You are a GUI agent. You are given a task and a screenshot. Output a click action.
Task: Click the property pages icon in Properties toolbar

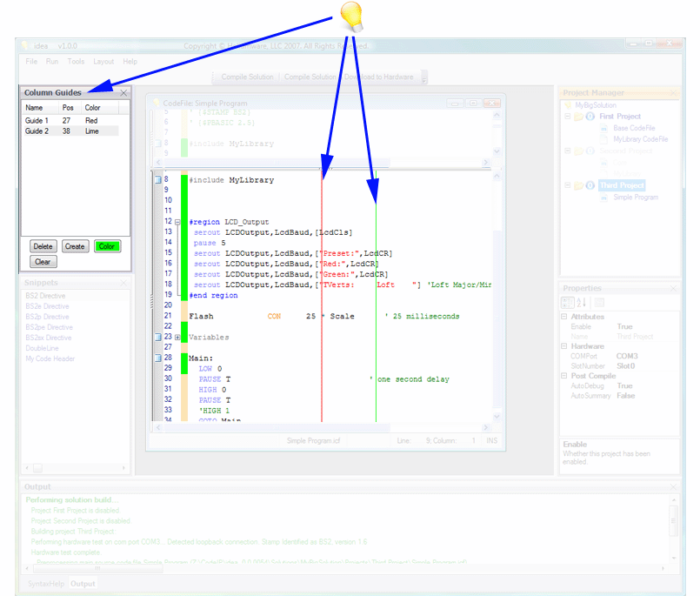600,302
